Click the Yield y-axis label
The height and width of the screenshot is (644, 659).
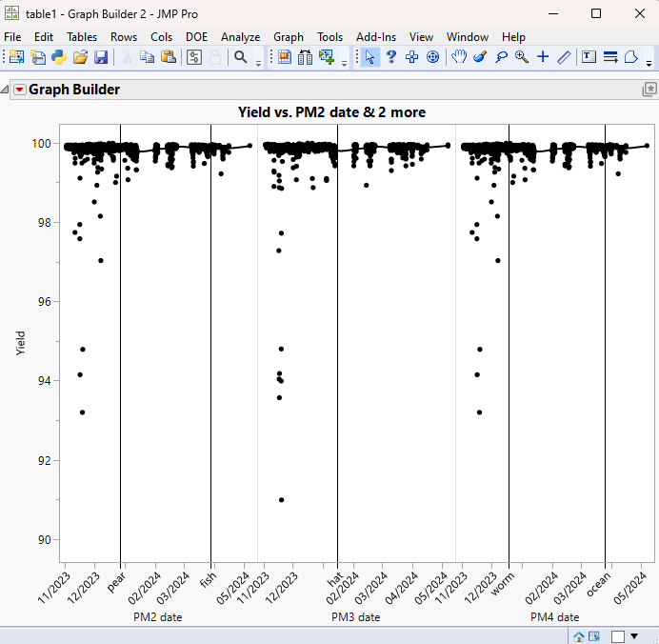pos(21,342)
